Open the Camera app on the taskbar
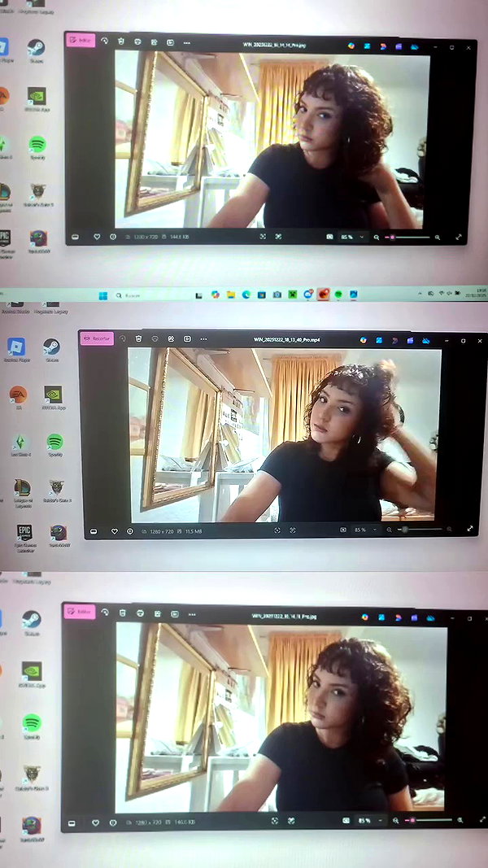 pyautogui.click(x=277, y=295)
